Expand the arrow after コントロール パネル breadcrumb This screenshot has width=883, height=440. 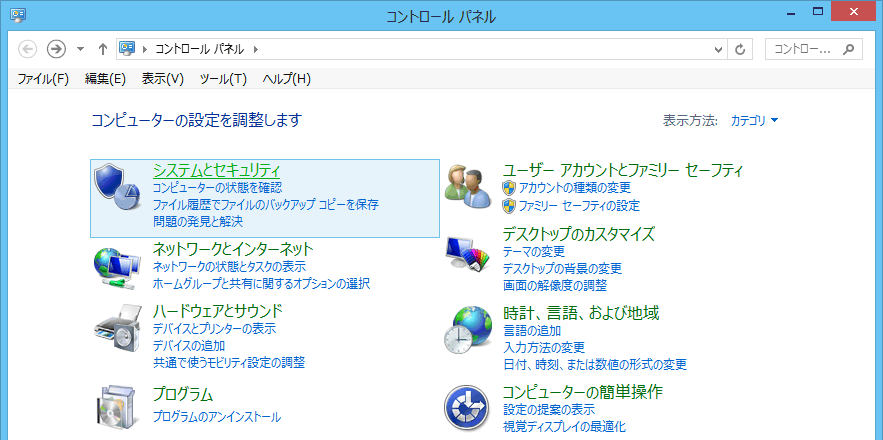tap(256, 50)
